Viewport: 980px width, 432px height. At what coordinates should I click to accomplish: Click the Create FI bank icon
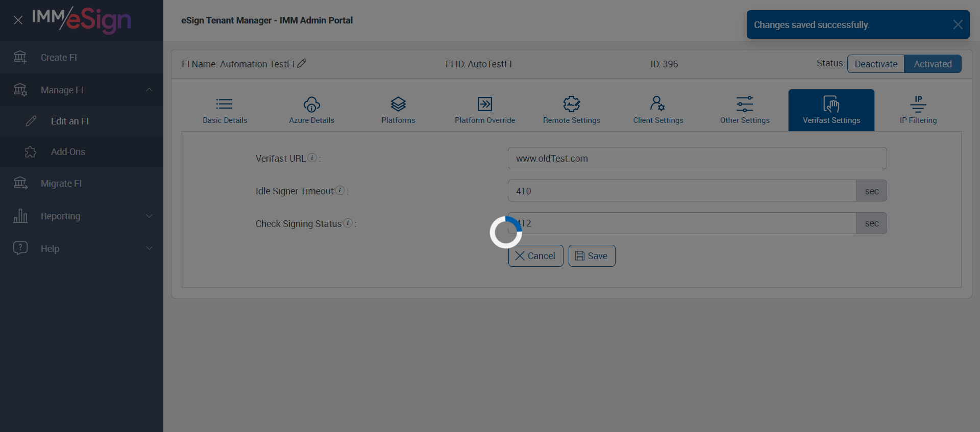tap(20, 57)
